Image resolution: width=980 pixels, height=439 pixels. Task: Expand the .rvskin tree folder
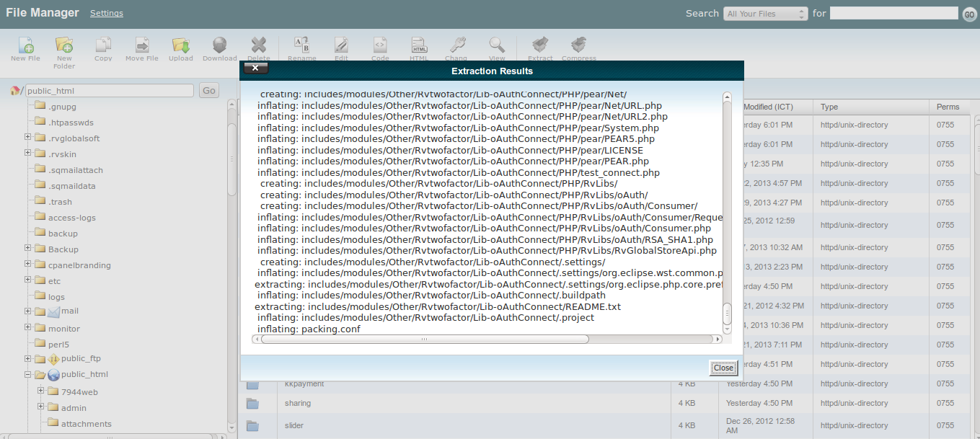click(x=27, y=153)
